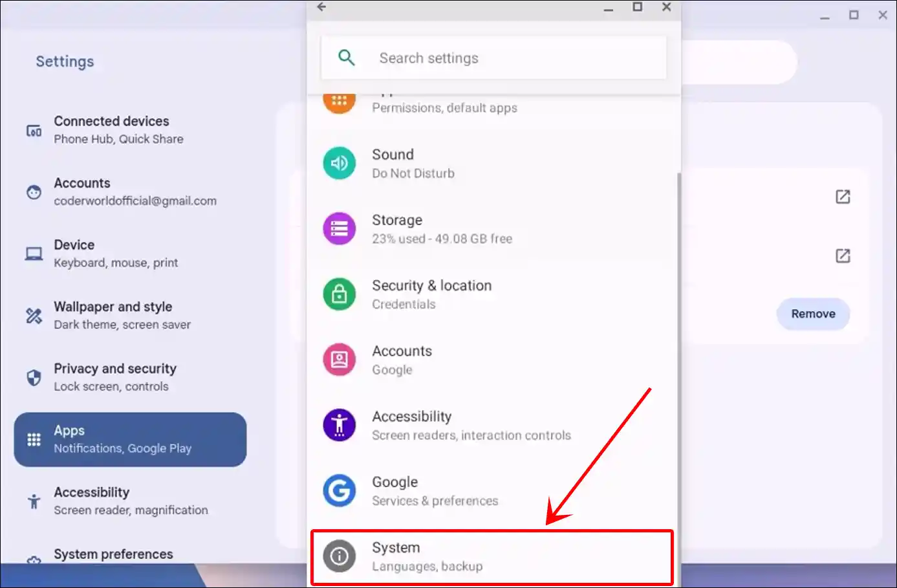Select Accounts coderworldofficial in sidebar

coord(130,192)
